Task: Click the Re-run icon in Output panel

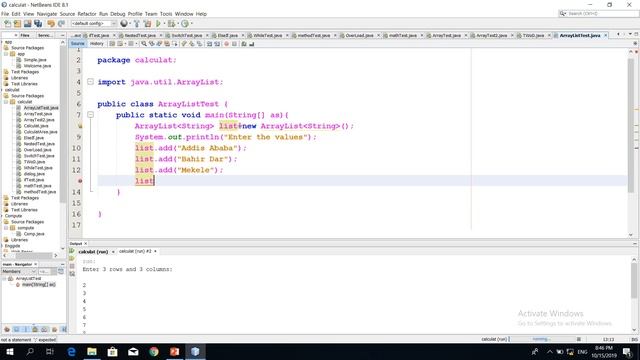Action: (x=72, y=251)
